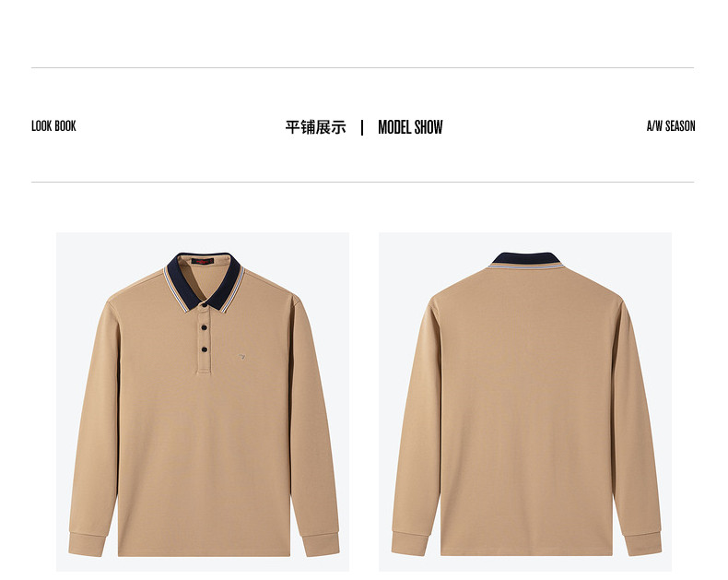Viewport: 728px width, 580px height.
Task: Open the back view polo shirt image
Action: (525, 402)
